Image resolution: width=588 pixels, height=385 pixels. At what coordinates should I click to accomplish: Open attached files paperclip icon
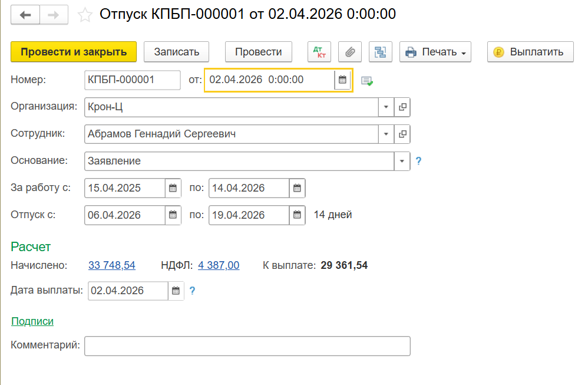pos(350,52)
